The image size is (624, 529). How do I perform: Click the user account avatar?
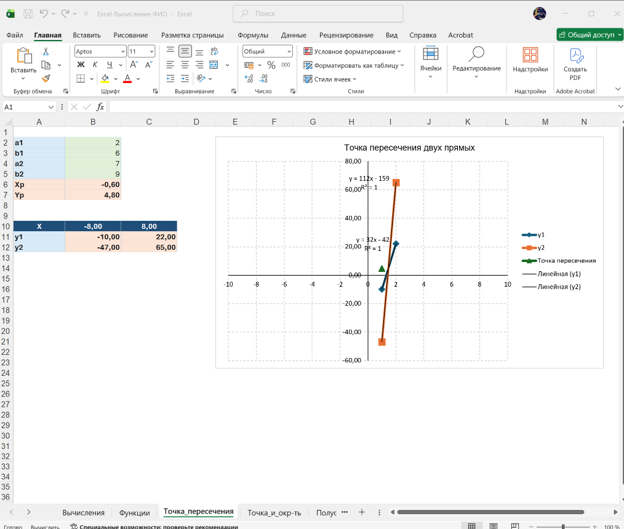(540, 14)
